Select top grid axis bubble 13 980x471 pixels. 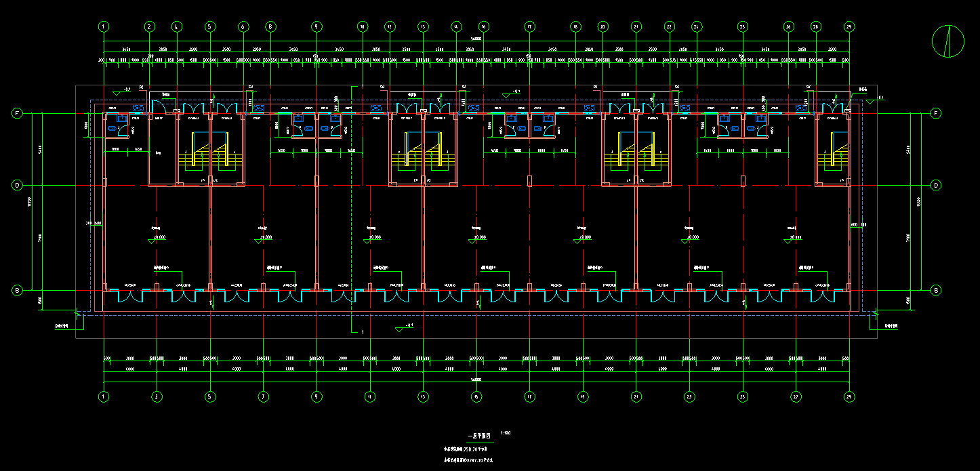423,27
